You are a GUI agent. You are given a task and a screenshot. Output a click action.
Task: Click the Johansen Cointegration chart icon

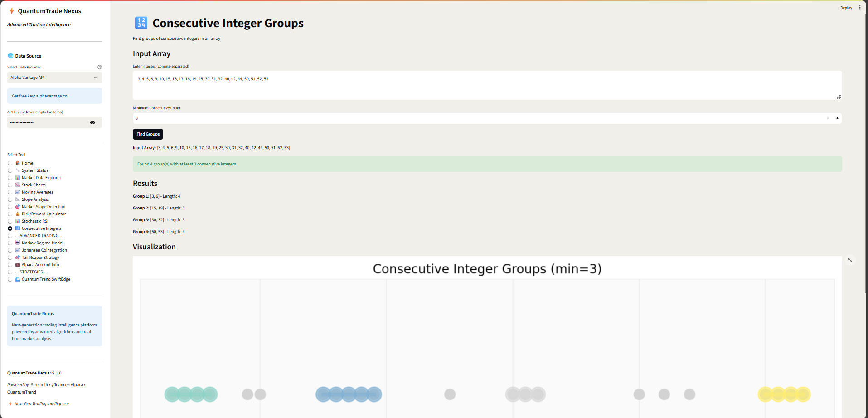click(x=18, y=250)
